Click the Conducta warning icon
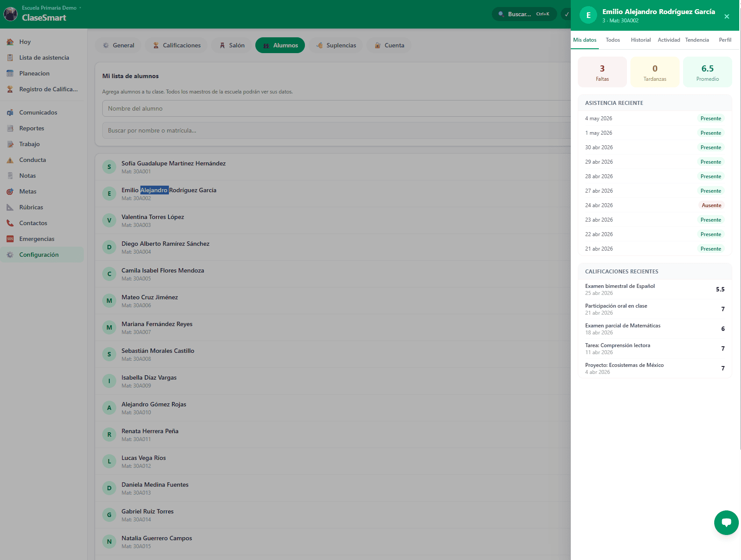 coord(10,160)
